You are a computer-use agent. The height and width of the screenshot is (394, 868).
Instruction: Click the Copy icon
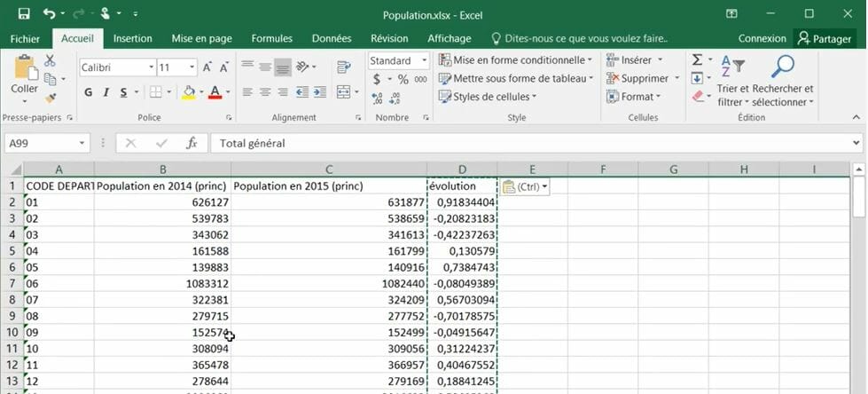coord(51,79)
